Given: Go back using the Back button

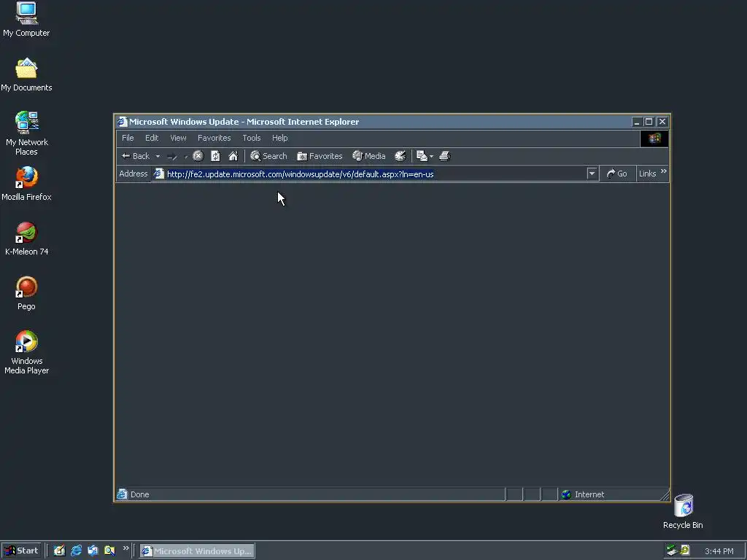Looking at the screenshot, I should (x=136, y=156).
